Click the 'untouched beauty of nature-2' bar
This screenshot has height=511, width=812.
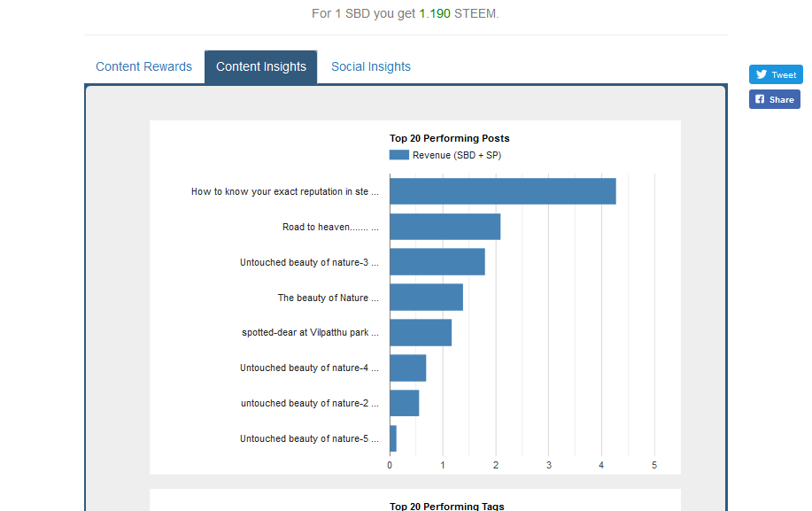[x=404, y=403]
